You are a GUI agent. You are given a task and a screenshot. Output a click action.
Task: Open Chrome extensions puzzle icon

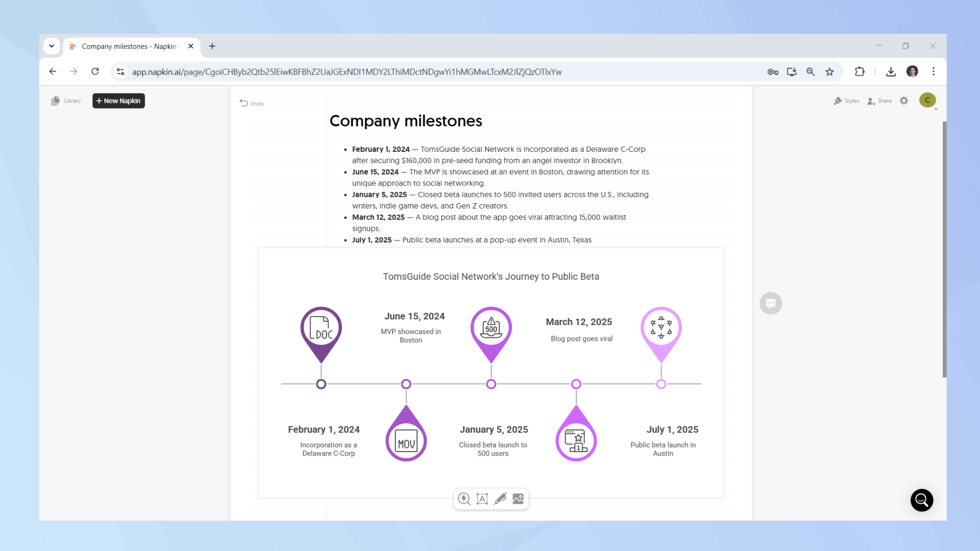pyautogui.click(x=859, y=72)
